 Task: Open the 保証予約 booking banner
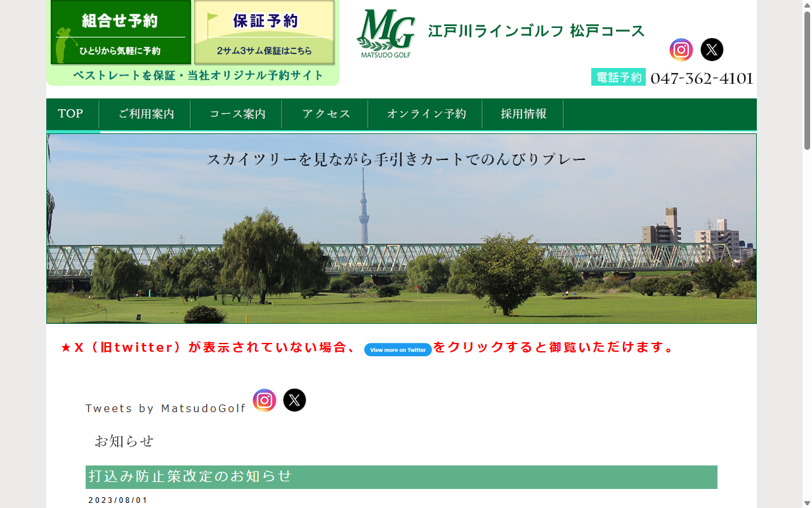click(265, 32)
